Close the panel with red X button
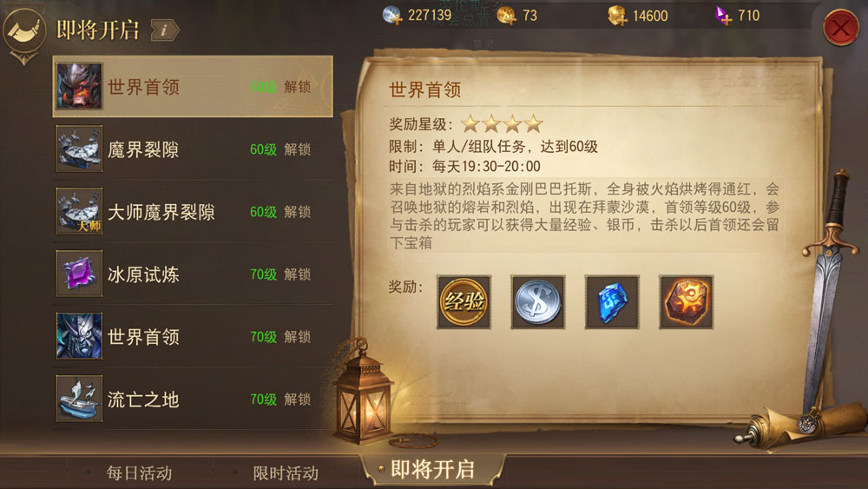Image resolution: width=868 pixels, height=489 pixels. (840, 27)
